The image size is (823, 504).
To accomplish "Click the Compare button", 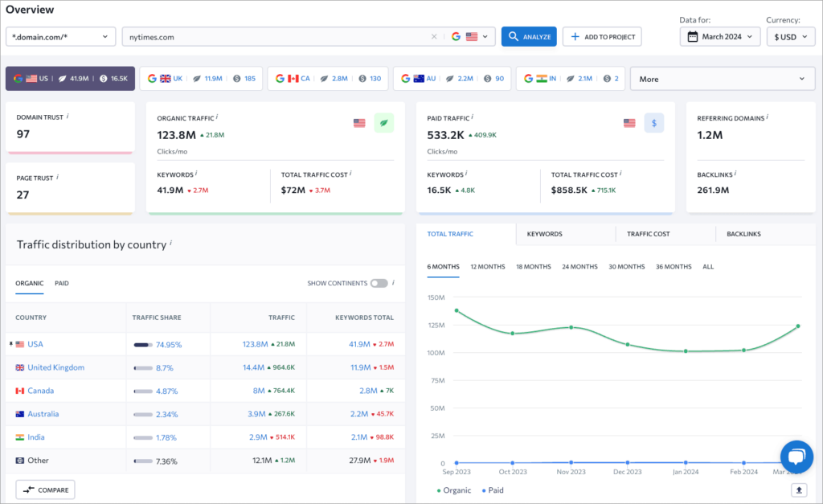I will click(45, 490).
